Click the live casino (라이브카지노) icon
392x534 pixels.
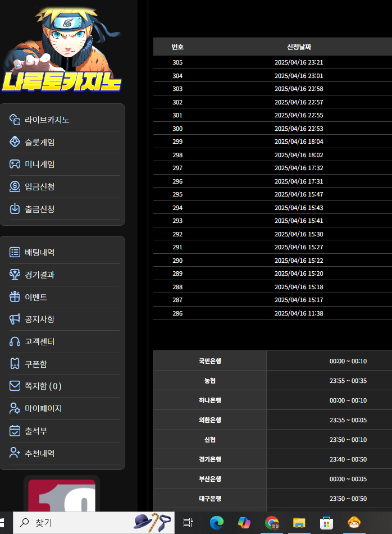(x=15, y=120)
